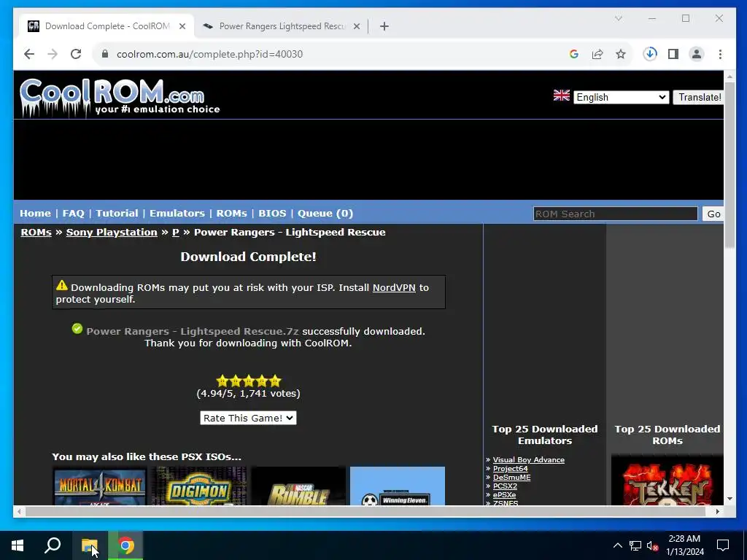Screen dimensions: 747x560
Task: Click Chrome icon in taskbar
Action: (125, 545)
